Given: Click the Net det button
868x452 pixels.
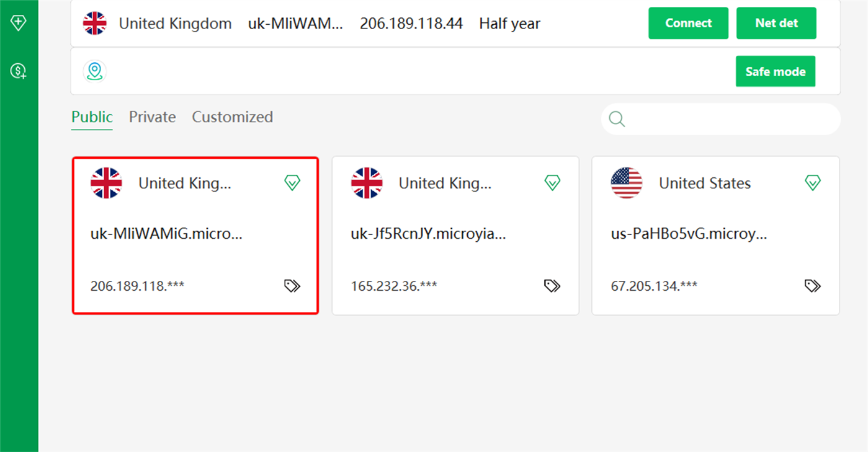Looking at the screenshot, I should coord(776,22).
